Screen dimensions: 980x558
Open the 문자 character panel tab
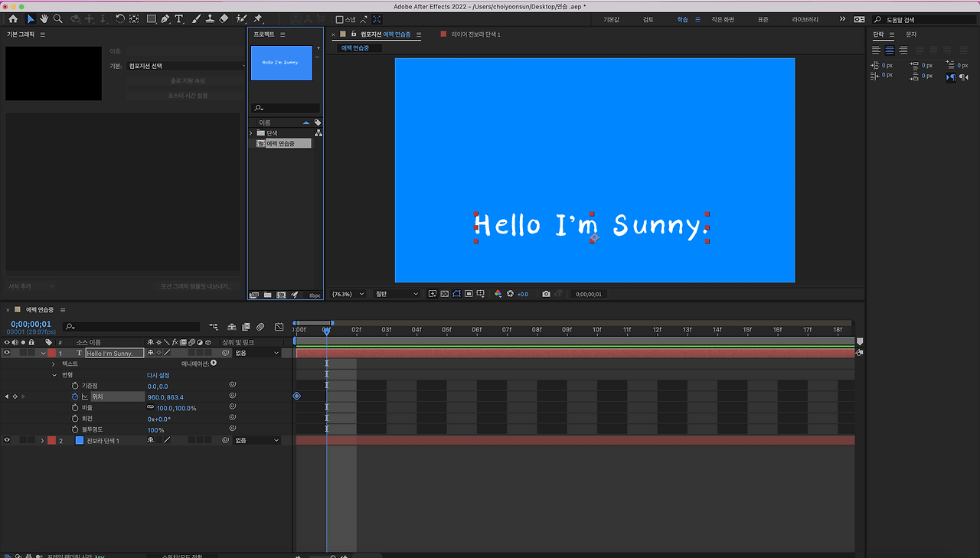tap(911, 34)
